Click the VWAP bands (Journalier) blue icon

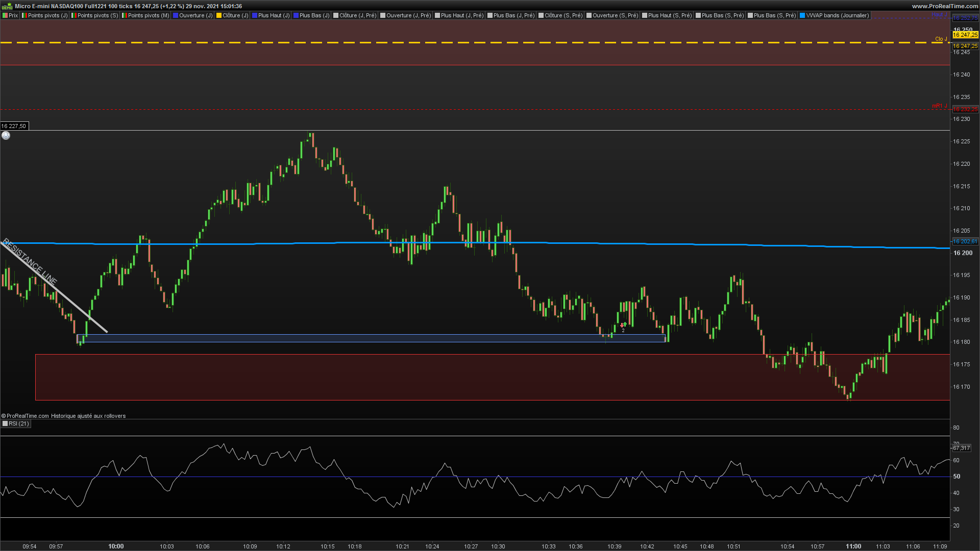tap(802, 16)
